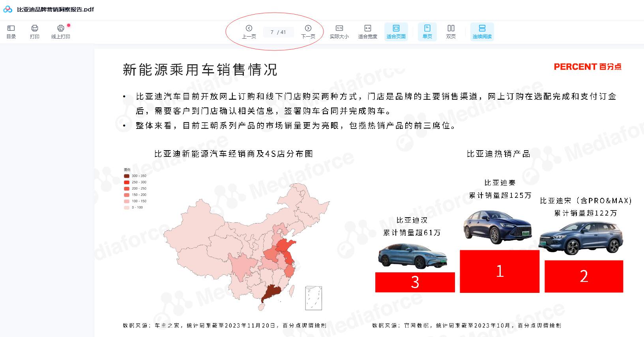The image size is (644, 337).
Task: Open 线上打印 online printing
Action: click(x=61, y=32)
